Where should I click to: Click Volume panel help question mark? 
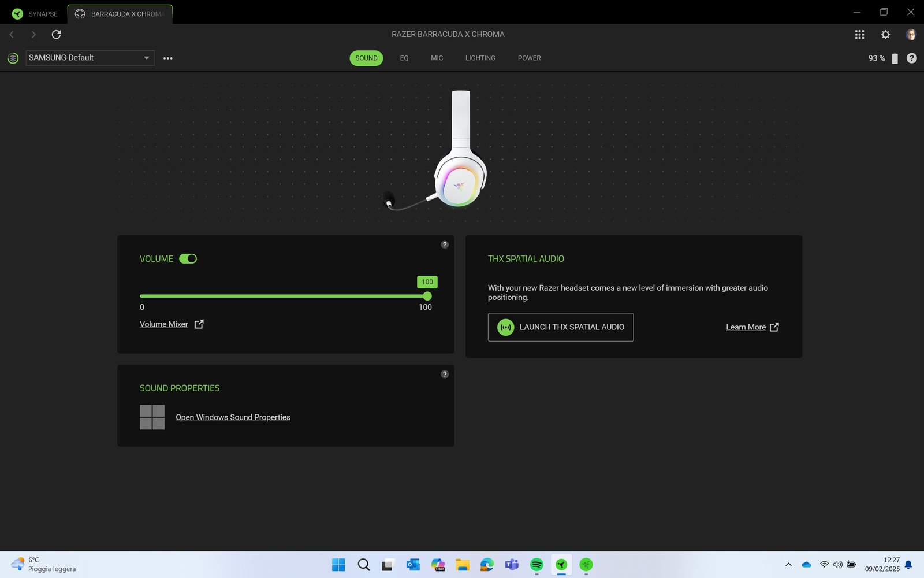pos(445,244)
